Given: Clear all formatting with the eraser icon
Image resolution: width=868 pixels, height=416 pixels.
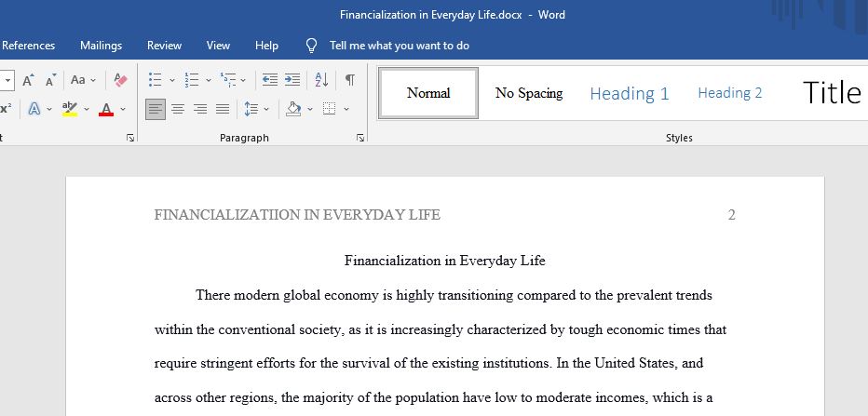Looking at the screenshot, I should click(120, 80).
